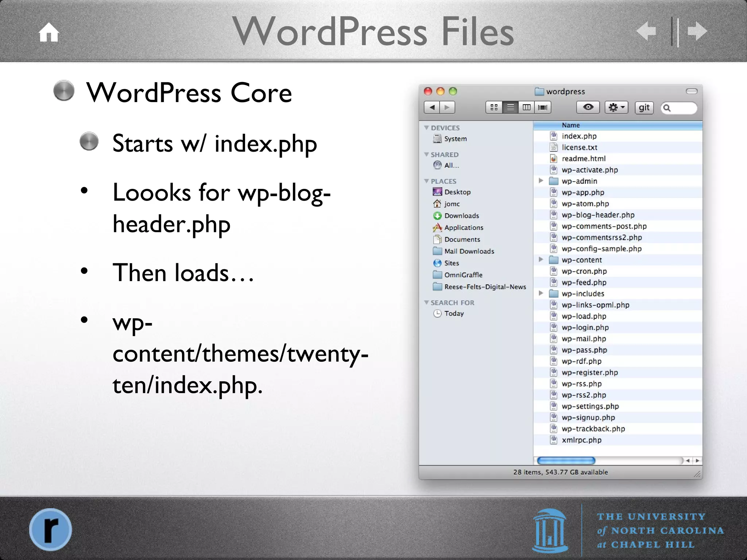Click the git toolbar button

tap(644, 107)
